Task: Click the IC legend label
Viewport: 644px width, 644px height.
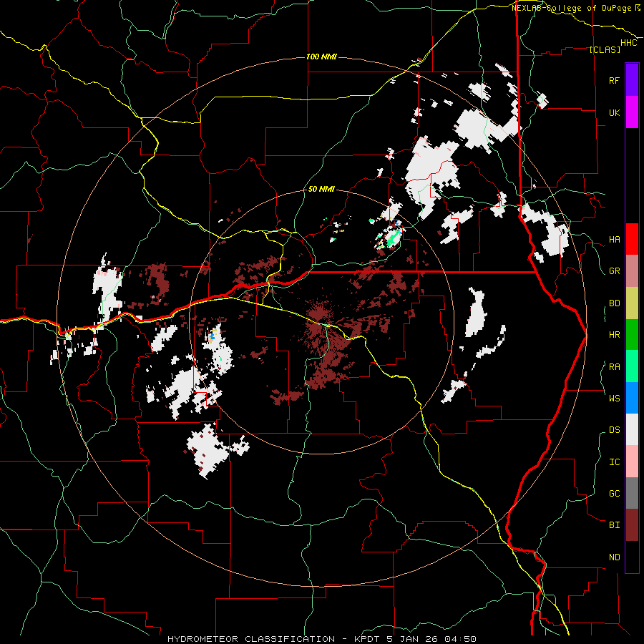Action: (x=614, y=462)
